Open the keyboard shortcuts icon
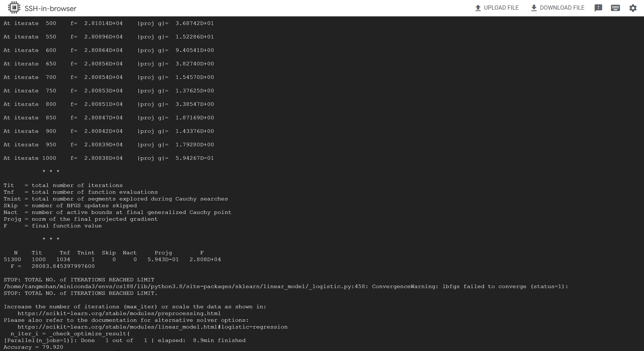 tap(615, 8)
